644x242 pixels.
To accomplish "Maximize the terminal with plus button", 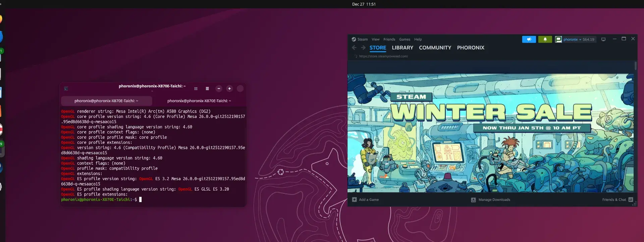I will pos(229,89).
